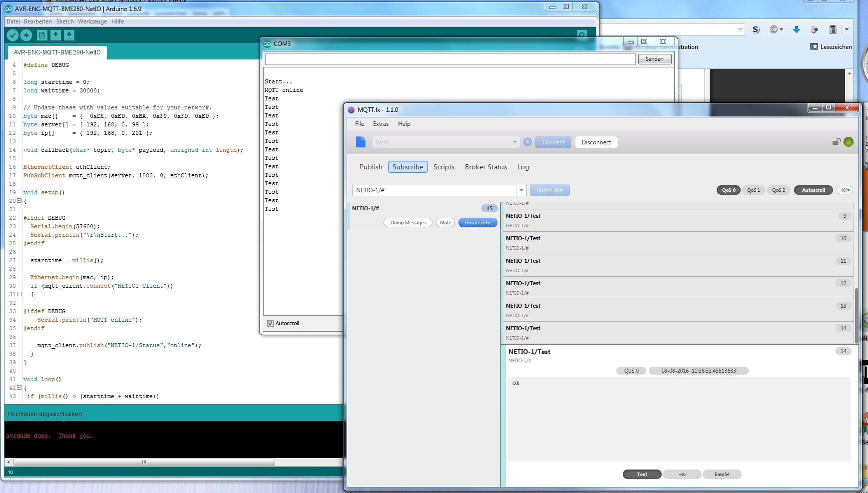Open Serial Monitor icon in Arduino toolbar
The image size is (868, 493).
(x=582, y=34)
